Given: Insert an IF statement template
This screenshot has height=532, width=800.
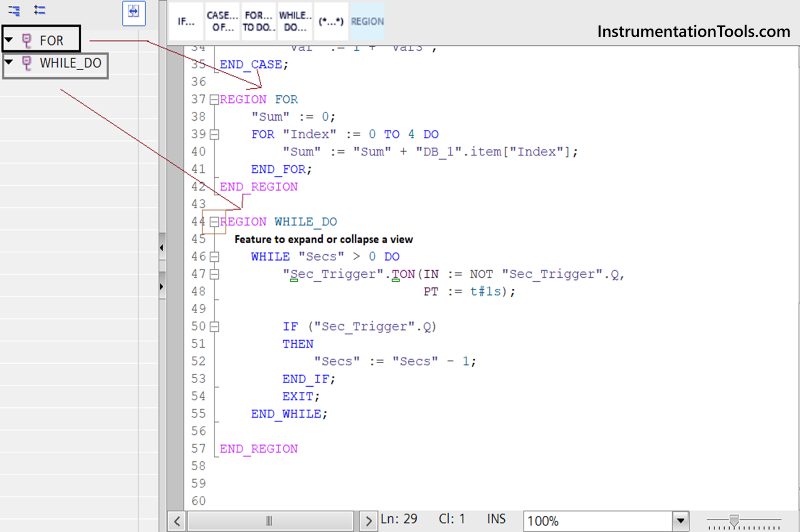Looking at the screenshot, I should [x=186, y=21].
